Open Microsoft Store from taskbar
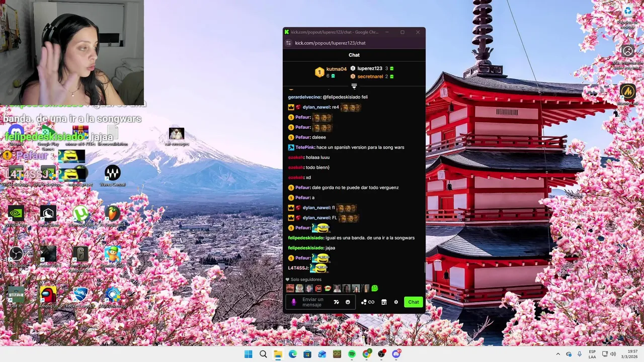 (x=307, y=354)
